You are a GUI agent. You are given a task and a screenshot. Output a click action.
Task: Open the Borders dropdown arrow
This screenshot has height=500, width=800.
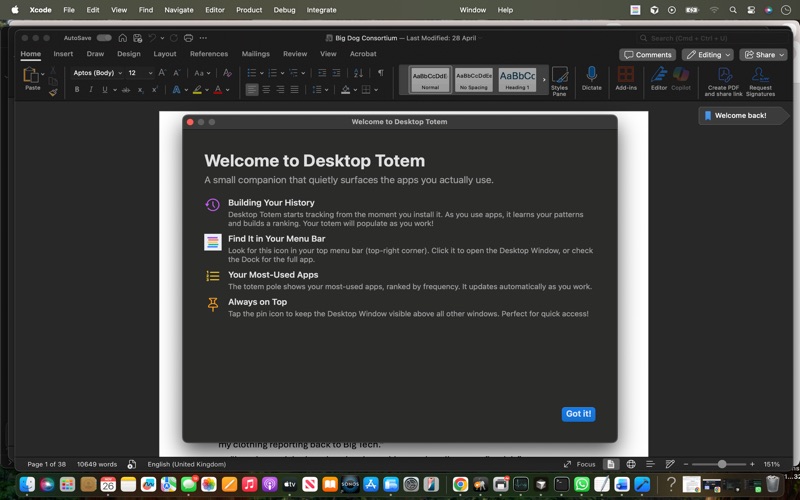[x=376, y=90]
